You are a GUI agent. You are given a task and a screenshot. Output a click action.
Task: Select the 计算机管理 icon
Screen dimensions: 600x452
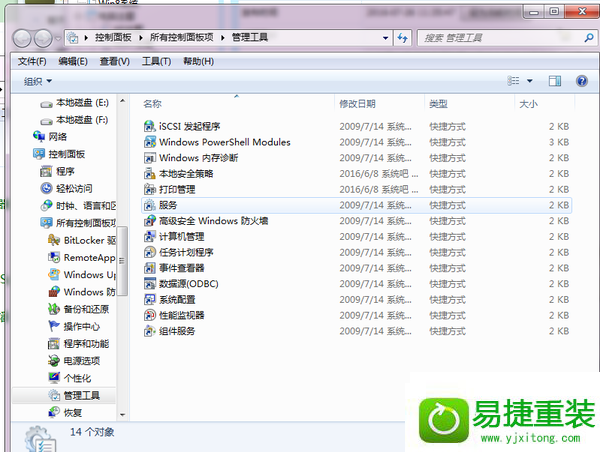pyautogui.click(x=149, y=237)
